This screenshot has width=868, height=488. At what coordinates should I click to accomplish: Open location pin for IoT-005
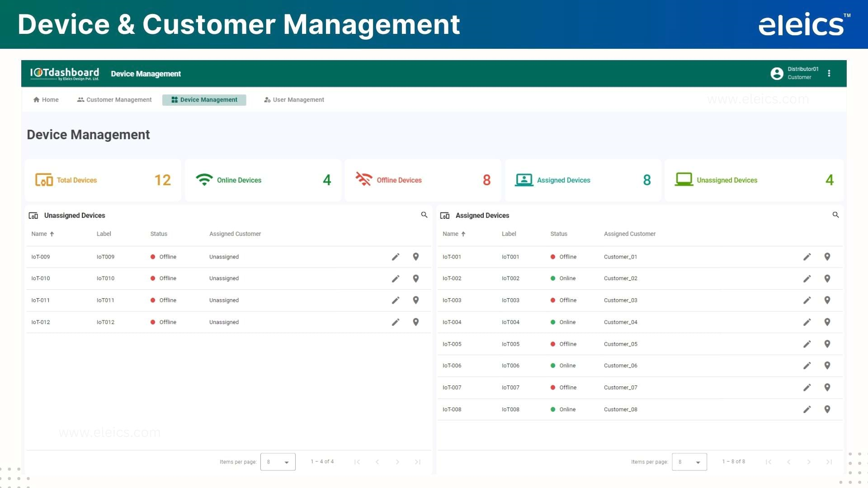click(827, 344)
